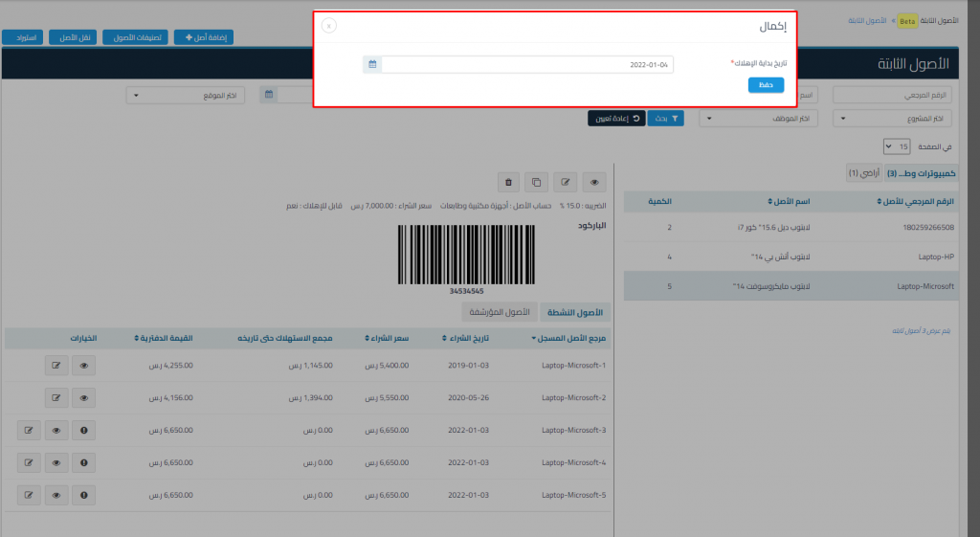Click the depreciation start date input field
Viewport: 980px width, 537px height.
(526, 64)
